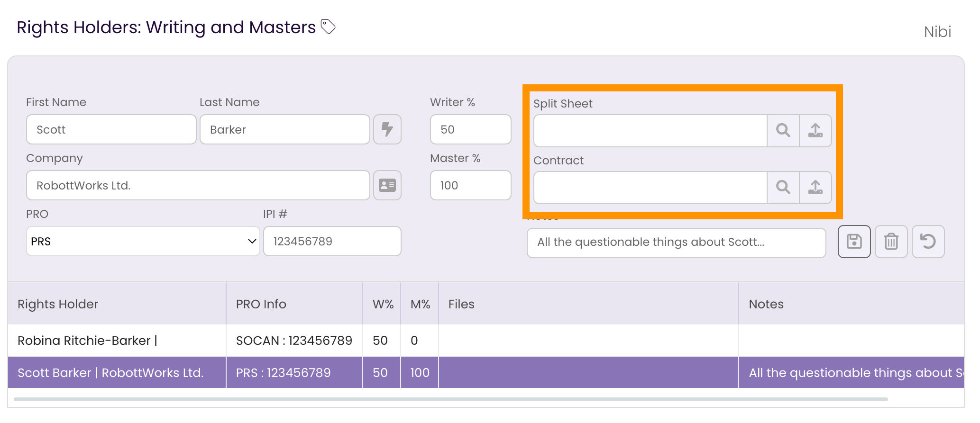
Task: Click the SOCAN : 123456789 cell
Action: 294,340
